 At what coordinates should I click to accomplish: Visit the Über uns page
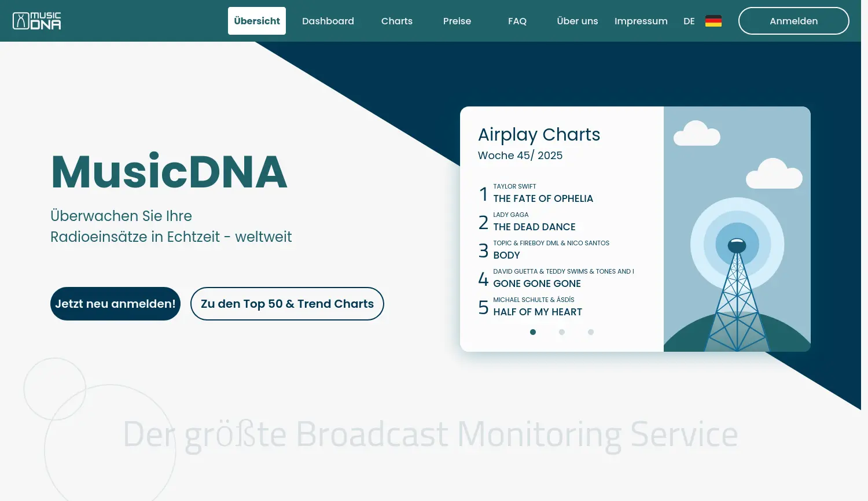(577, 21)
